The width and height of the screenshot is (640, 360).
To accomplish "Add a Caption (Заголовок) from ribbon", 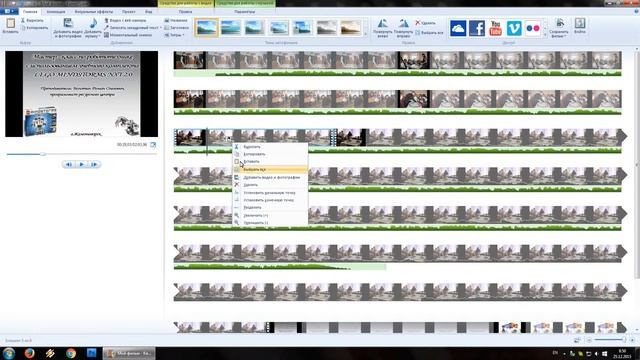I will point(176,28).
